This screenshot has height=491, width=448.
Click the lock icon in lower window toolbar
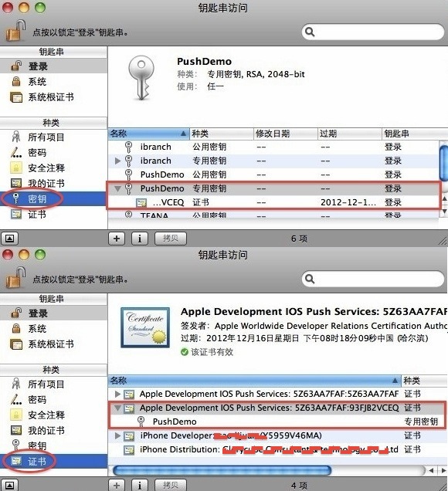(15, 277)
